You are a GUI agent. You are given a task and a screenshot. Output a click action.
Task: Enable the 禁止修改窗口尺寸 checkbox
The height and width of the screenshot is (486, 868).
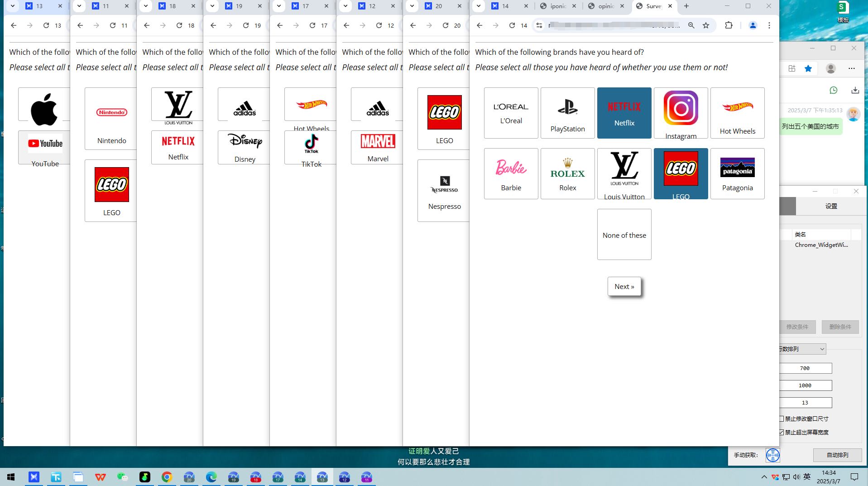point(782,419)
